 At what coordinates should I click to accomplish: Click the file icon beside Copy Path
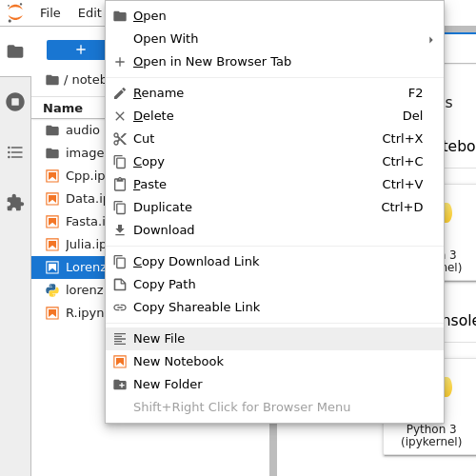(120, 285)
